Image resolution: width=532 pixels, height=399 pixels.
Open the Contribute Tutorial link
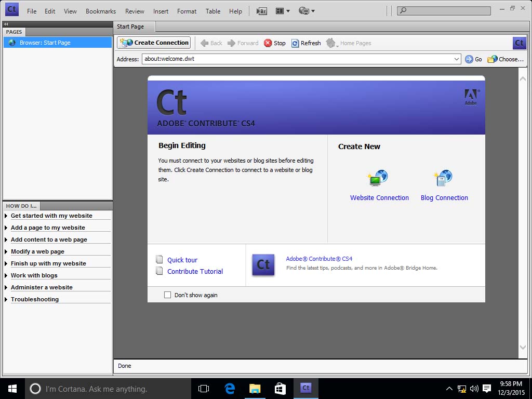click(x=195, y=271)
